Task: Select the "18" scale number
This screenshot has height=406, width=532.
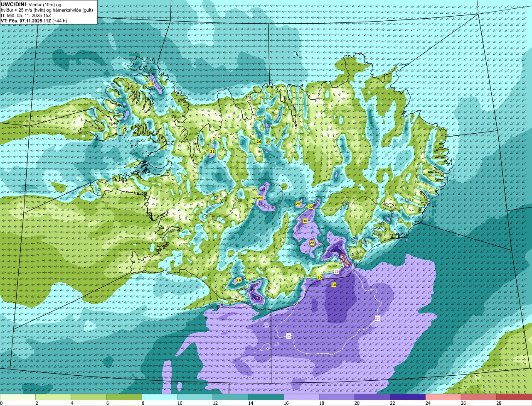Action: coord(321,403)
